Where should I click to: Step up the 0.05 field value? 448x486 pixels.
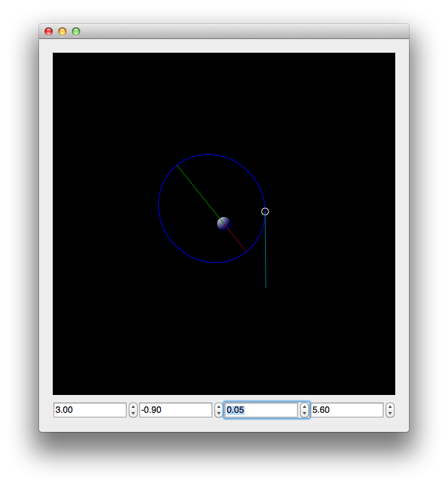[304, 407]
